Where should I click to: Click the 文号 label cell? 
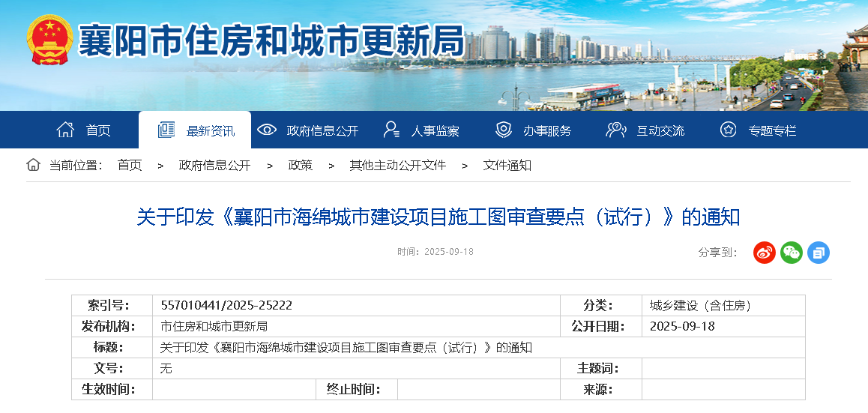tap(112, 369)
